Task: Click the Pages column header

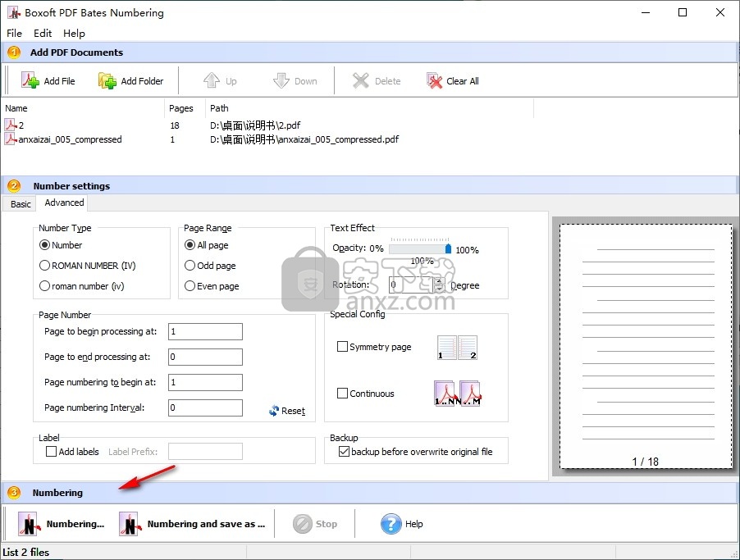Action: (185, 108)
